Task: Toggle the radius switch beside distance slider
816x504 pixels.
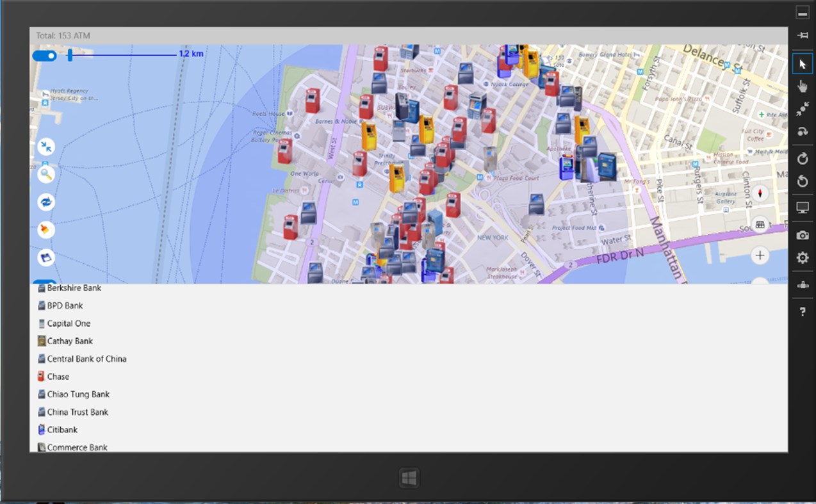Action: [44, 56]
